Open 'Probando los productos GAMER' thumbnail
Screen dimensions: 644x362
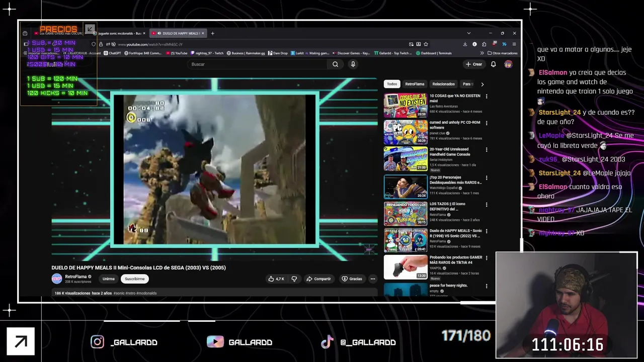tap(406, 266)
